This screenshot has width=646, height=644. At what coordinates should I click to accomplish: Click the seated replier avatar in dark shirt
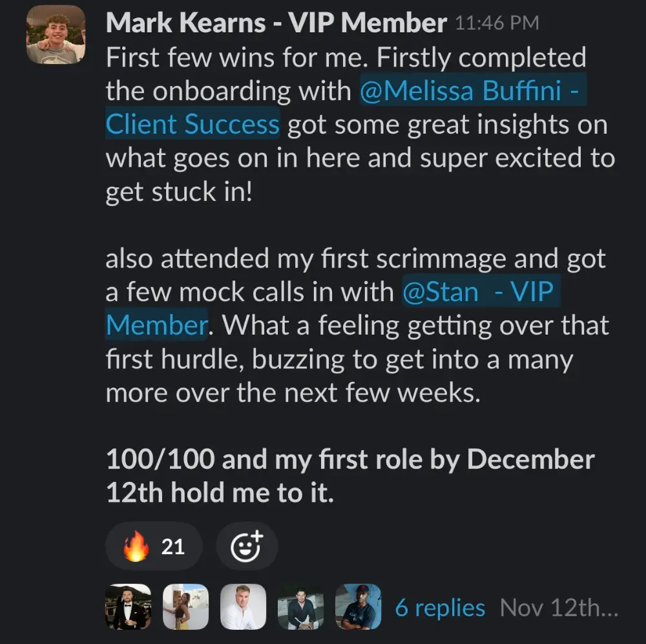(301, 607)
